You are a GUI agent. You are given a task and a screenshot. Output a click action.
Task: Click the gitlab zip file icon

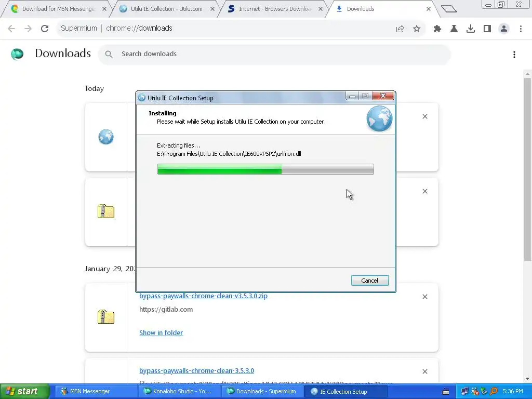coord(106,317)
